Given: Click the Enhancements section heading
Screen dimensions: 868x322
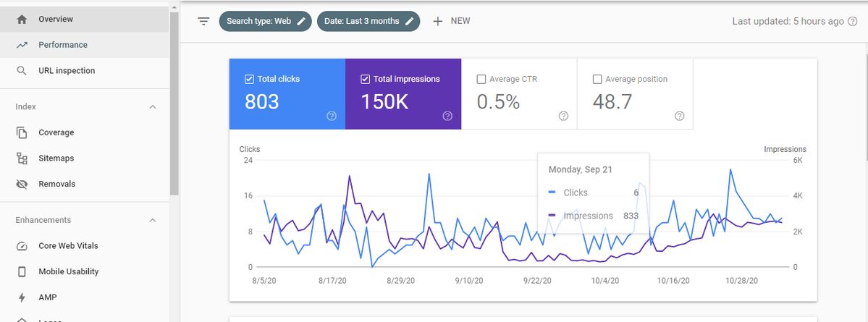Looking at the screenshot, I should [43, 220].
